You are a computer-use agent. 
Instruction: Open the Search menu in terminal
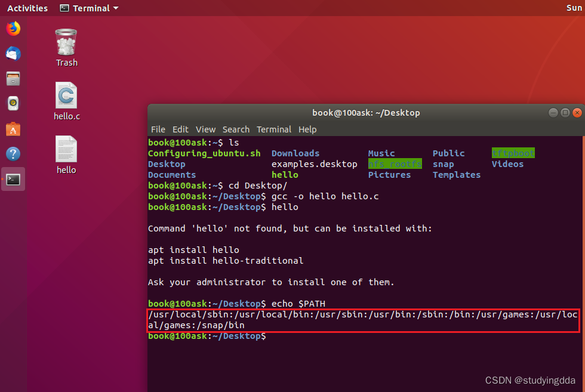[x=236, y=129]
